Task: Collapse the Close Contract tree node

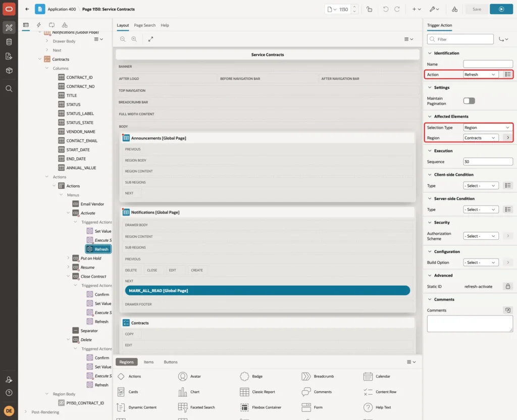Action: 68,276
